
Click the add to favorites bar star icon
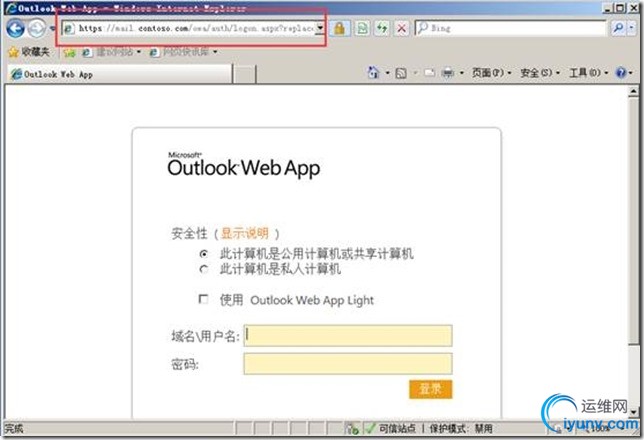point(70,52)
